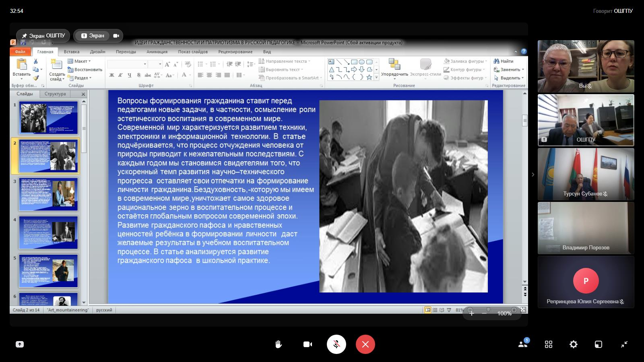Unmute the microphone
The width and height of the screenshot is (644, 362).
pyautogui.click(x=336, y=344)
